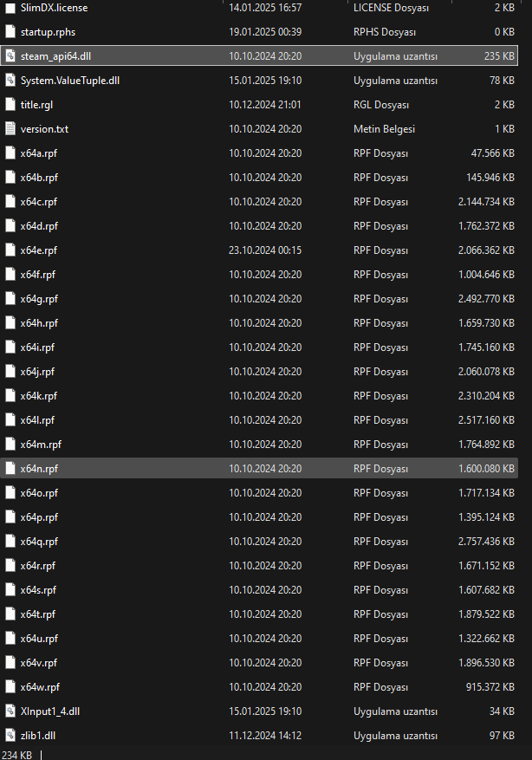Select the file name x64s.rpf
Screen dimensions: 532x760
pyautogui.click(x=38, y=590)
